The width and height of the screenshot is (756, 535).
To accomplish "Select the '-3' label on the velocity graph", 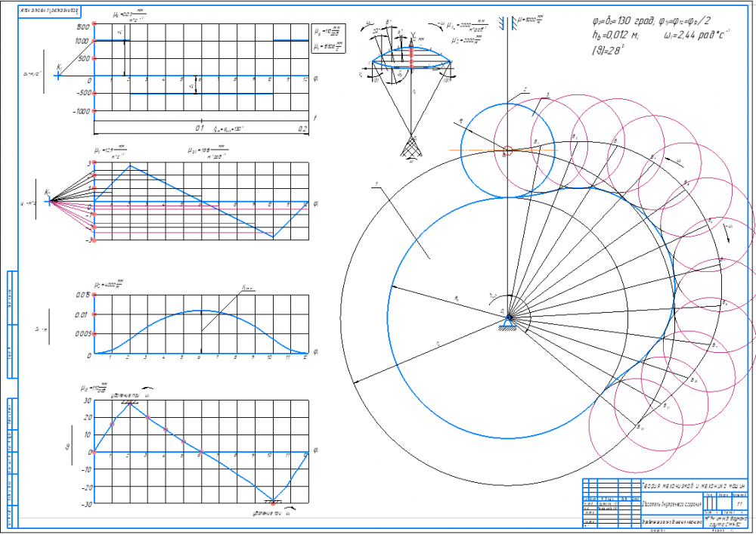I will coord(88,240).
